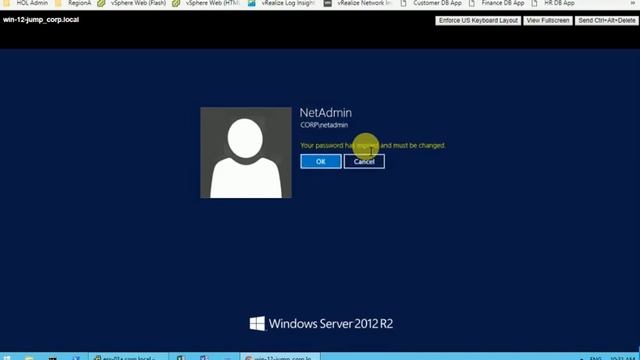
Task: Open vSphere Web (Flash) bookmark
Action: 132,3
